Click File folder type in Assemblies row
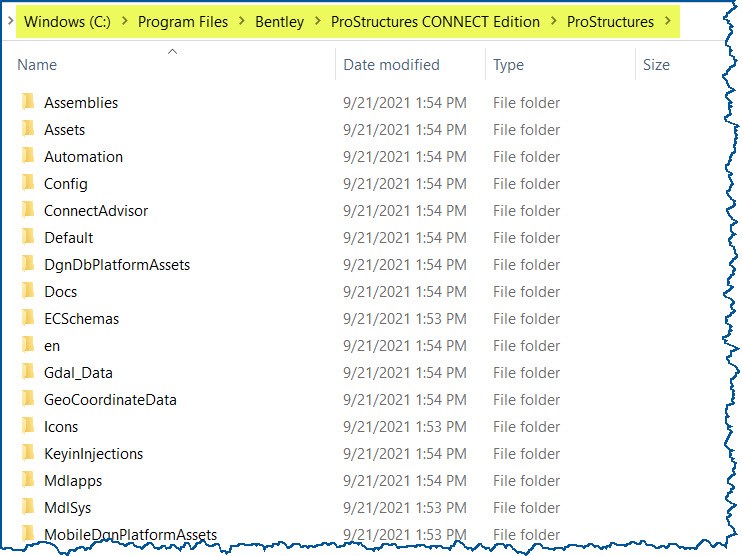Screen dimensions: 742x556 [526, 103]
